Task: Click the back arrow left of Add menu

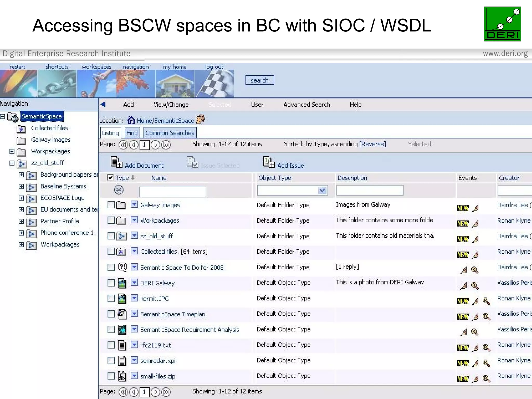Action: [103, 104]
